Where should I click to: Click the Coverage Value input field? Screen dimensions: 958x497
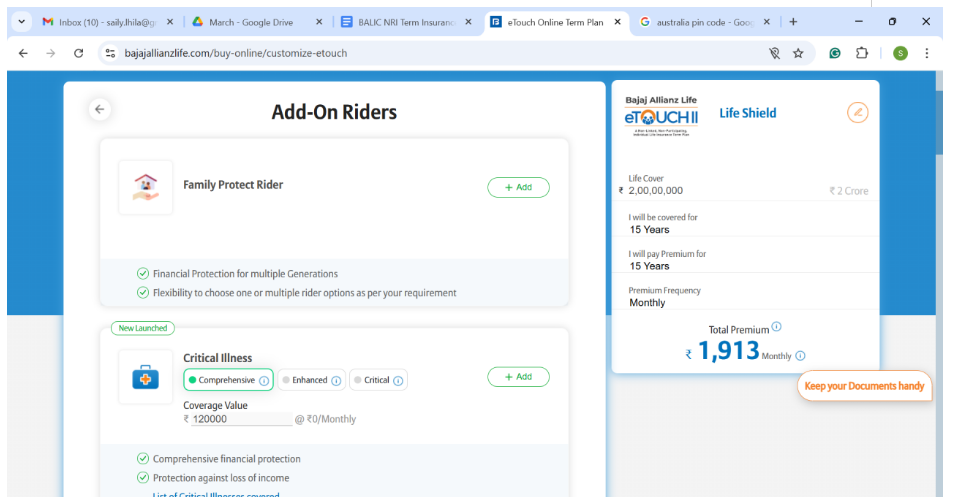241,419
